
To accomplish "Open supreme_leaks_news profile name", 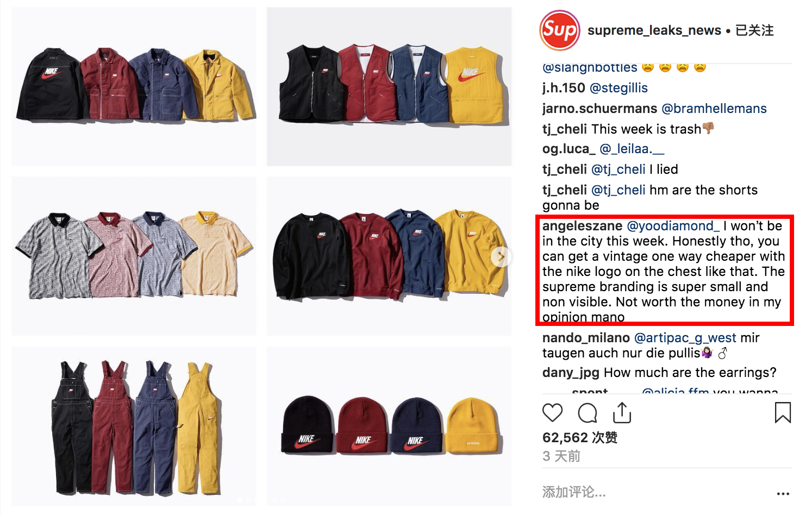I will (x=654, y=30).
